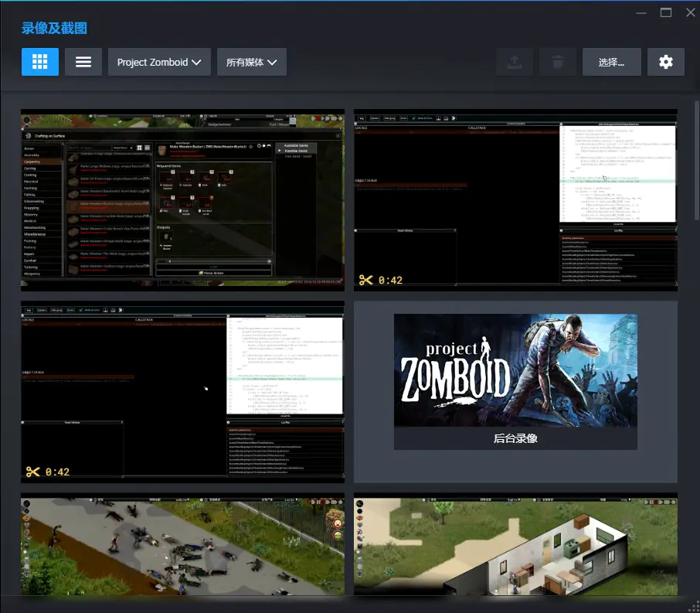Click the upload icon in the toolbar
Image resolution: width=700 pixels, height=613 pixels.
click(x=514, y=62)
